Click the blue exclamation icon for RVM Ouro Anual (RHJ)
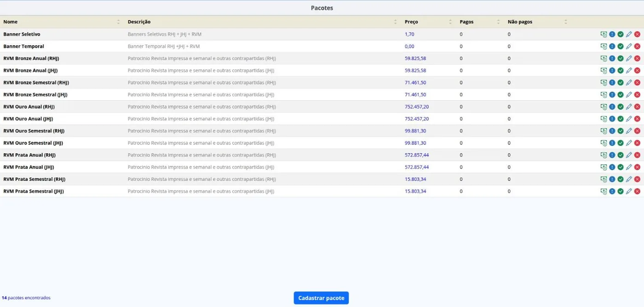644x307 pixels. coord(612,107)
